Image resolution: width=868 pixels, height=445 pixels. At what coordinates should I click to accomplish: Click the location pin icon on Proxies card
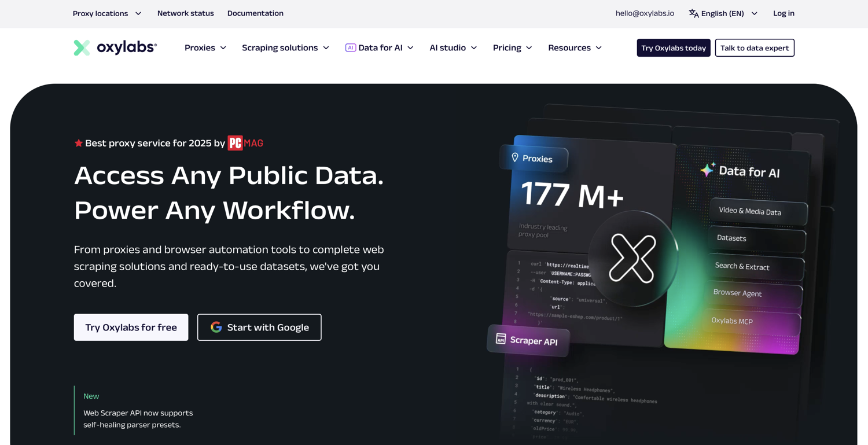[515, 157]
